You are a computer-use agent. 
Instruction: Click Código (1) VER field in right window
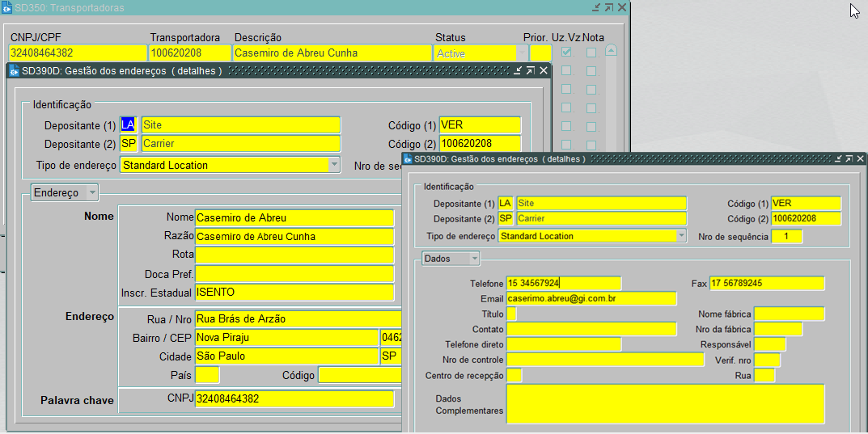(806, 203)
